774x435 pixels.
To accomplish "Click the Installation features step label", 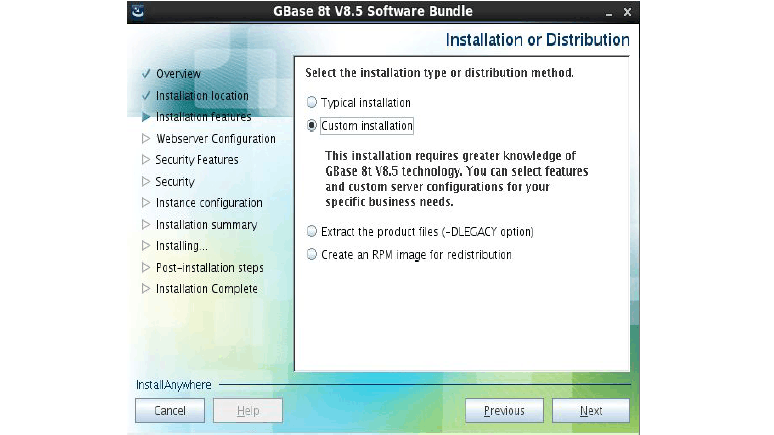I will coord(203,117).
